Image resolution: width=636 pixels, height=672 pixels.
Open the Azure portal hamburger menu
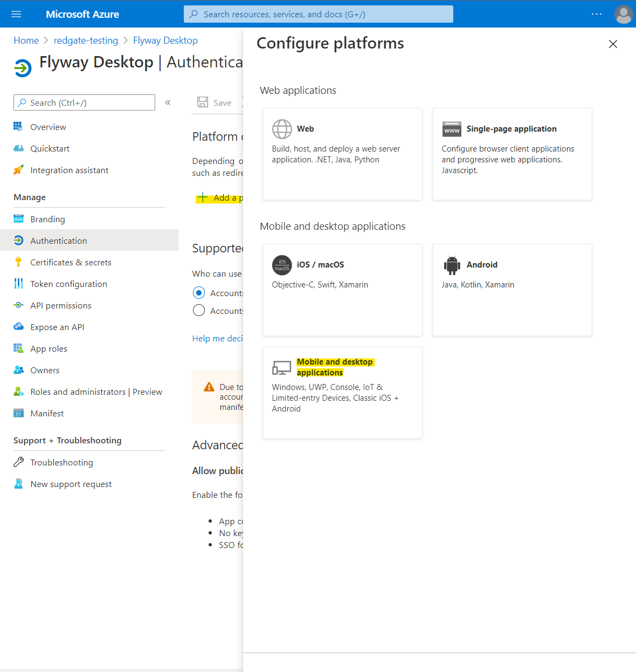tap(16, 14)
